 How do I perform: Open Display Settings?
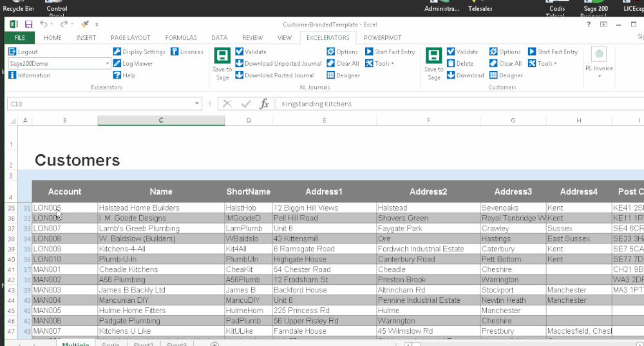pos(139,52)
